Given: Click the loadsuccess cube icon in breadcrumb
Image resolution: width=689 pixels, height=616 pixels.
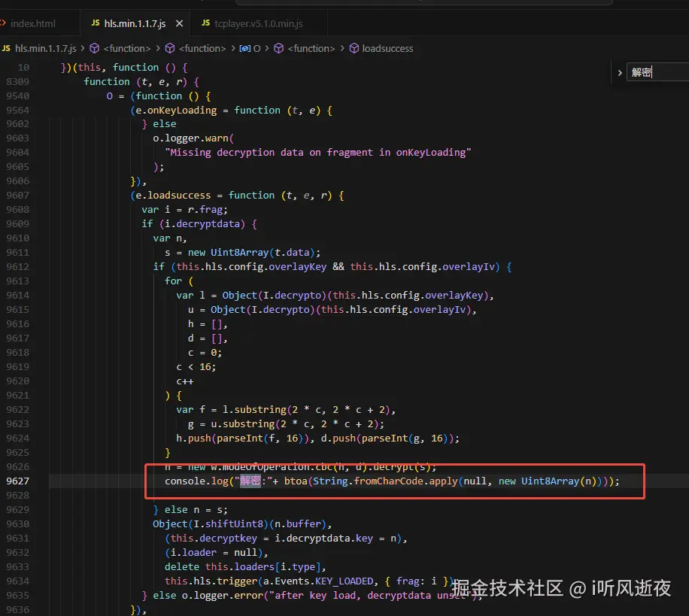Looking at the screenshot, I should 354,48.
